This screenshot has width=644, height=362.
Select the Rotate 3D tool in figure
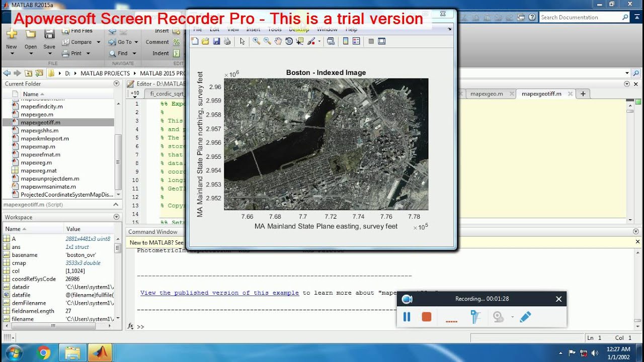click(x=289, y=41)
